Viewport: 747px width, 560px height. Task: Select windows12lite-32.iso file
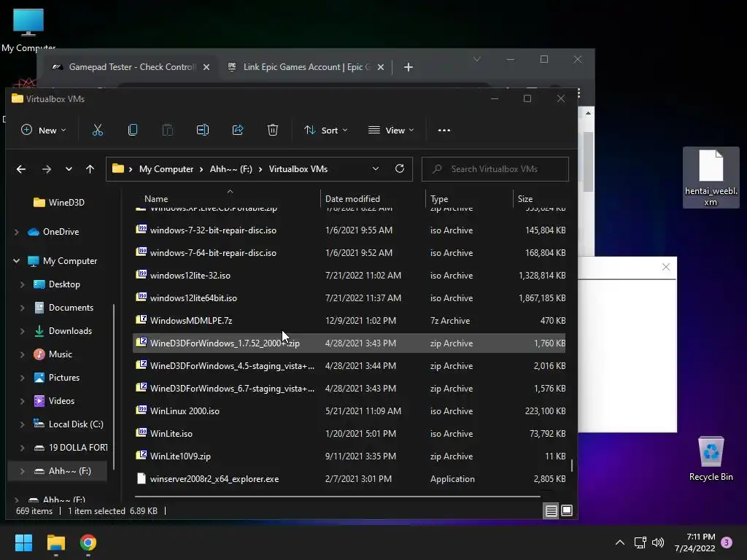tap(349, 275)
